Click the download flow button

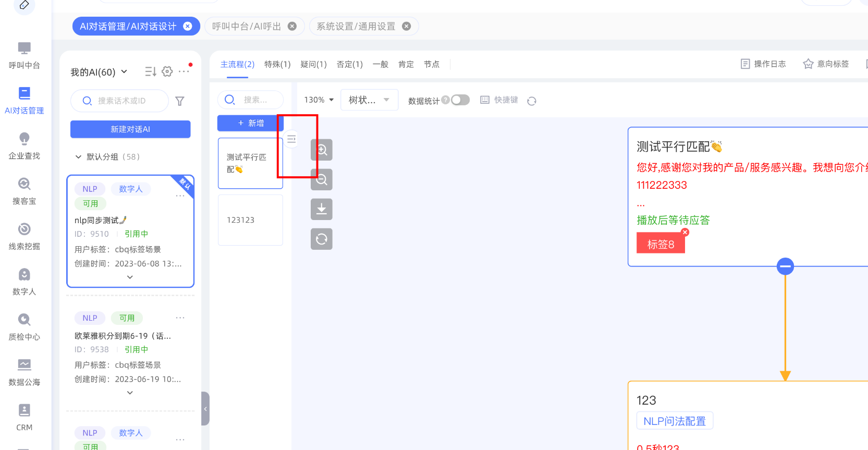tap(322, 210)
